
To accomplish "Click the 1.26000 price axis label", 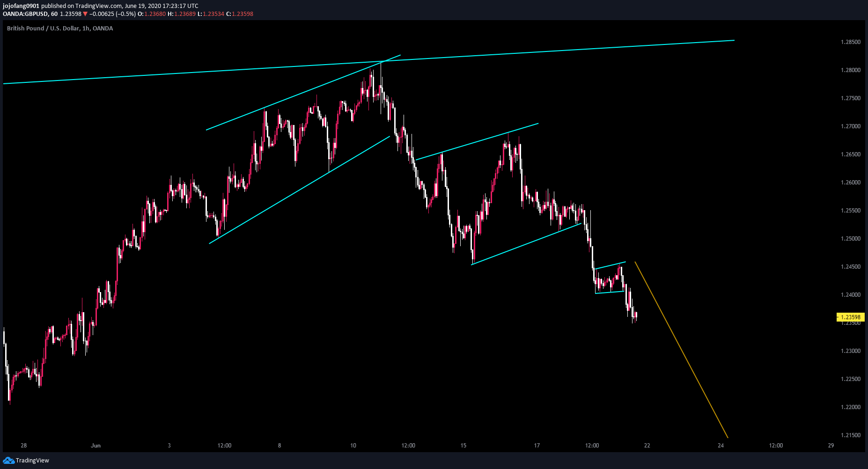I will [851, 183].
